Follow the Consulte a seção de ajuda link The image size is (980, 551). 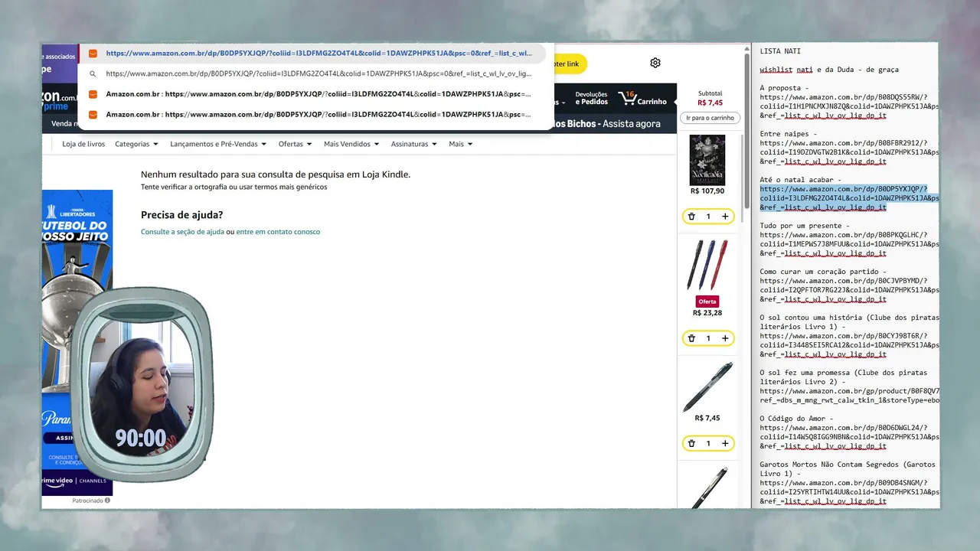click(182, 232)
